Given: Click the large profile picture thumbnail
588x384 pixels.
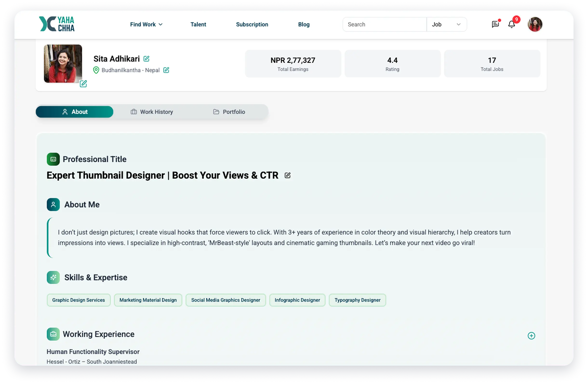Looking at the screenshot, I should pos(63,63).
